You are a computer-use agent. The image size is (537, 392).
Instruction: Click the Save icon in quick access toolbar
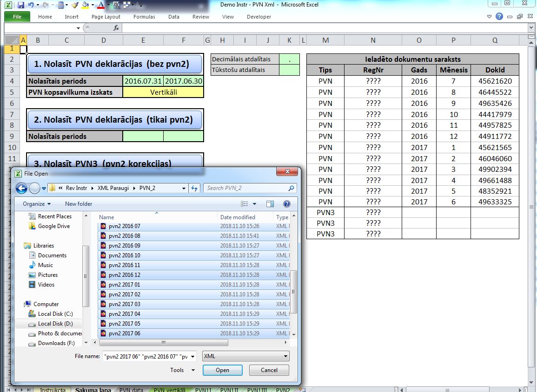20,5
